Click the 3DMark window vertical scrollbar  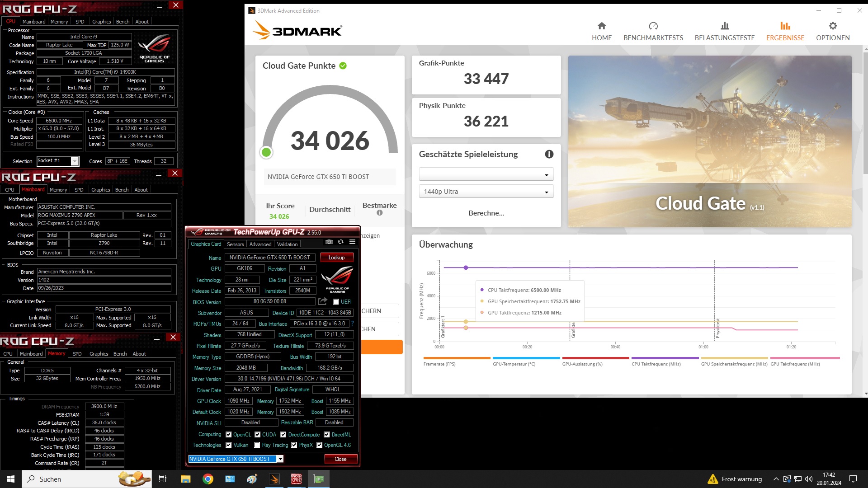point(865,113)
